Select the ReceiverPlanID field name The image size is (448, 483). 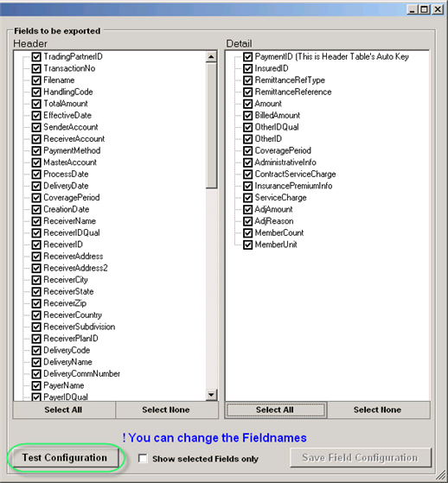point(71,339)
